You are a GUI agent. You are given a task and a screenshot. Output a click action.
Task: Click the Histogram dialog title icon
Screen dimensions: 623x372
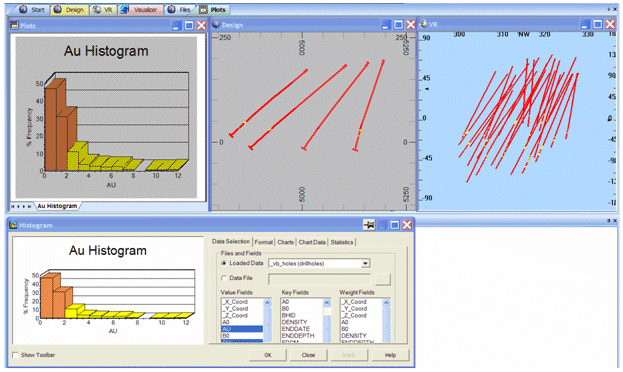point(14,225)
